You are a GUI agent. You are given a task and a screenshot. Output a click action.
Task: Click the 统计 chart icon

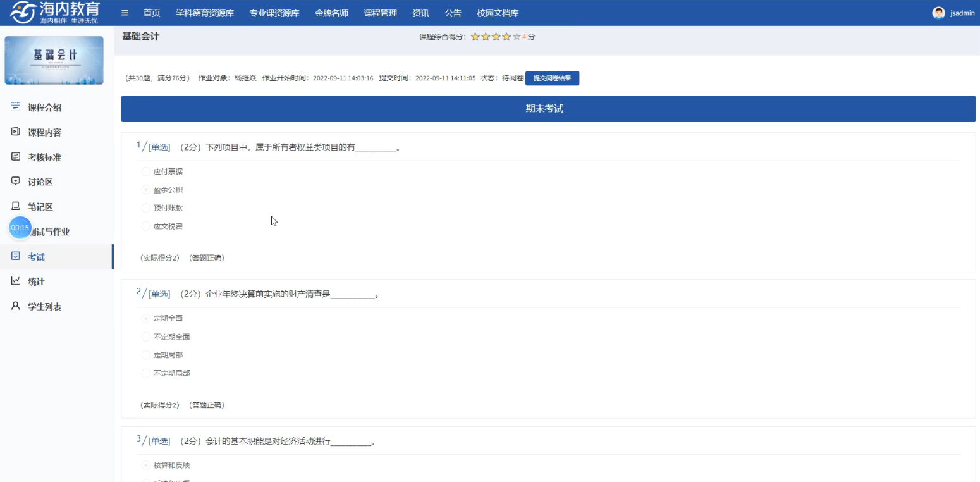pos(16,281)
